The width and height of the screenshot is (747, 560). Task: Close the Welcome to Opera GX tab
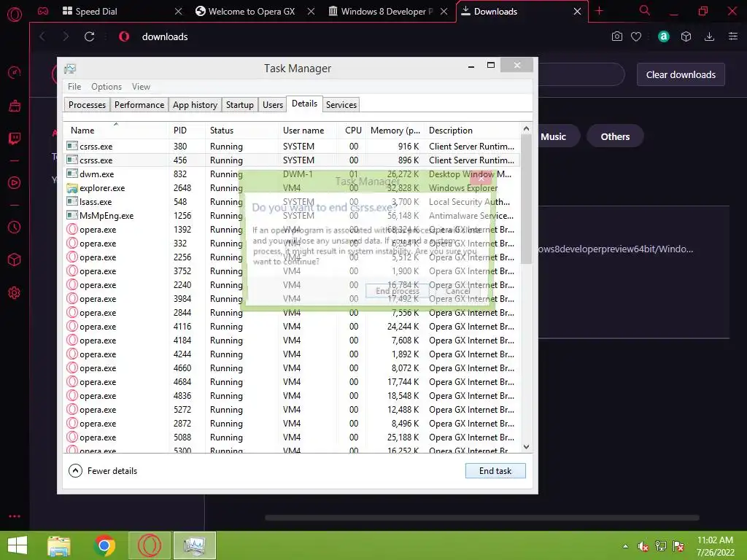(311, 12)
